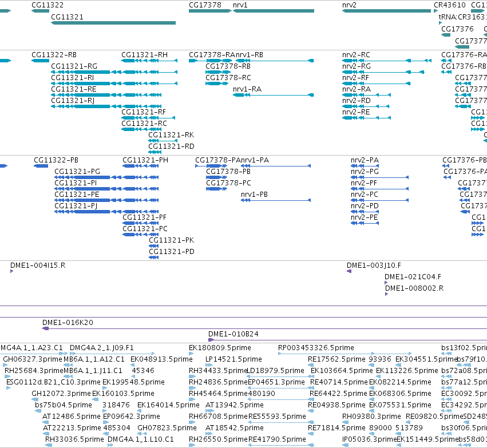Select protein CG11321-PD

pos(172,252)
